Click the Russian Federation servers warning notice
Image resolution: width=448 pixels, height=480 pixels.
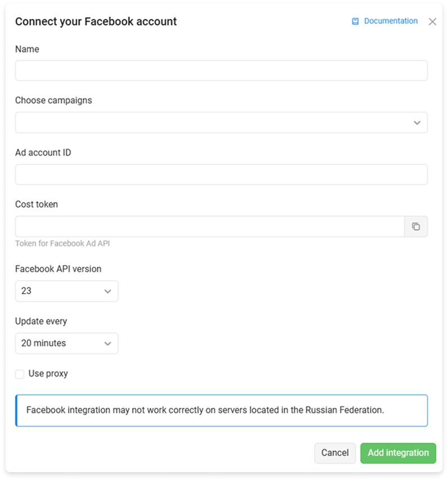click(x=221, y=410)
